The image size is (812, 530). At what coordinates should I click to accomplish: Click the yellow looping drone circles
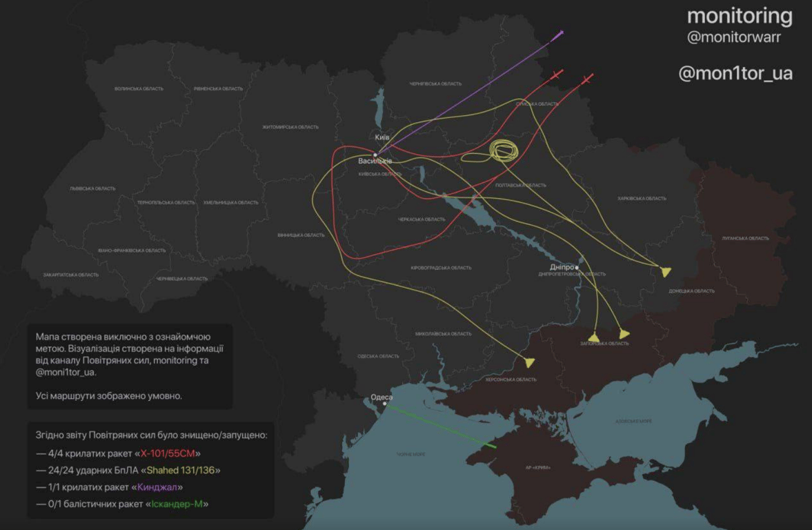(504, 150)
